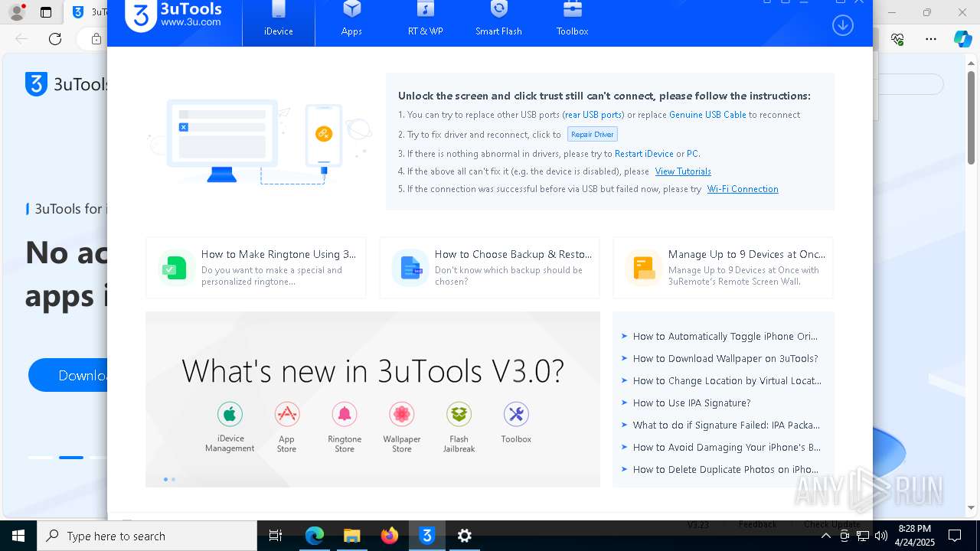980x551 pixels.
Task: Show hidden tray icons chevron
Action: [826, 536]
